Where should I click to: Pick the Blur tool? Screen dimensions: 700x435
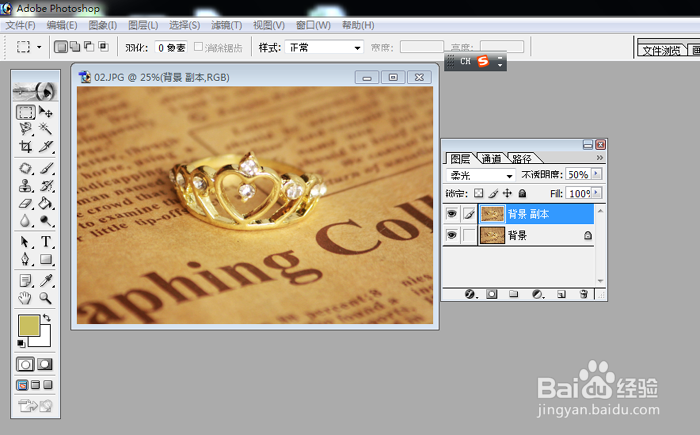25,221
